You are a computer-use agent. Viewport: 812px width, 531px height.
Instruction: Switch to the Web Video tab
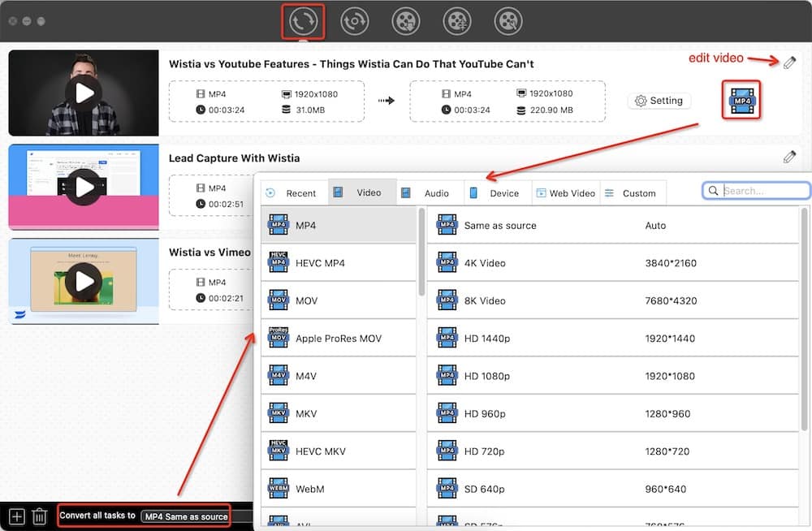566,192
